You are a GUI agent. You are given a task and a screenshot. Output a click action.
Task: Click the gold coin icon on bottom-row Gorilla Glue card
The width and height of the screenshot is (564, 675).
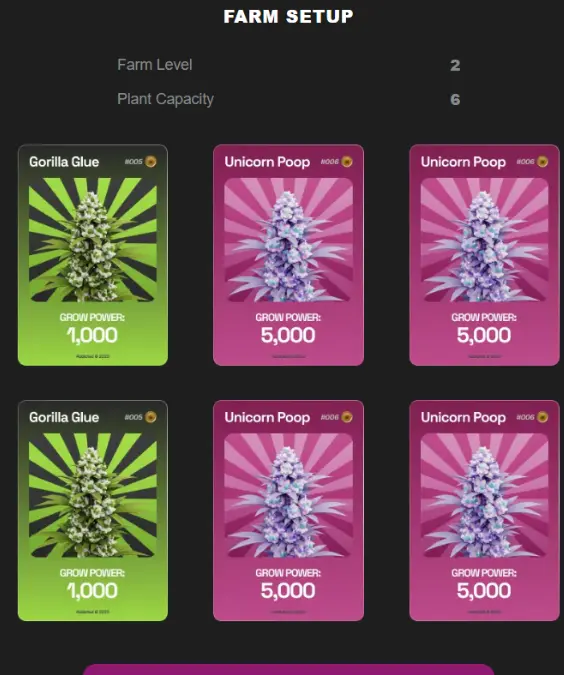click(x=151, y=417)
